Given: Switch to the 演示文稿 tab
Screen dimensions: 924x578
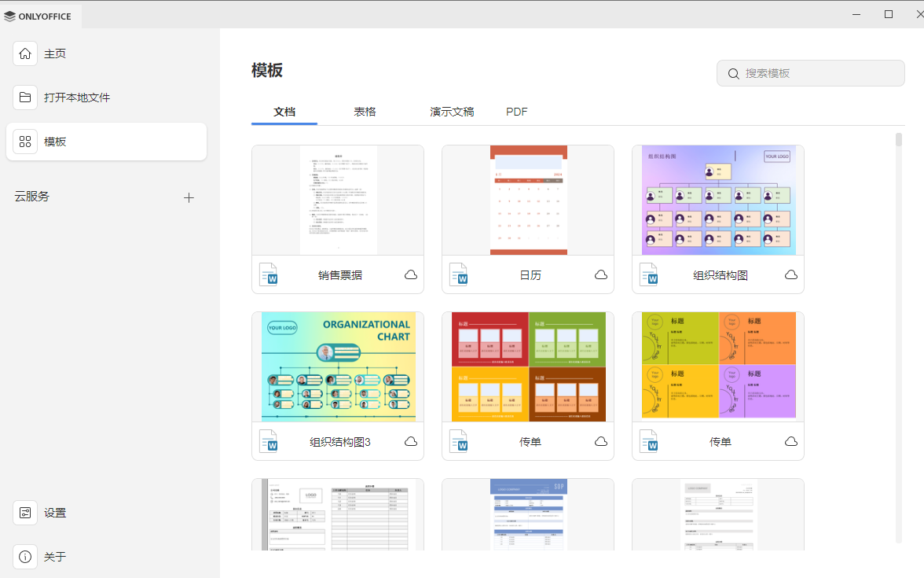Looking at the screenshot, I should point(451,112).
